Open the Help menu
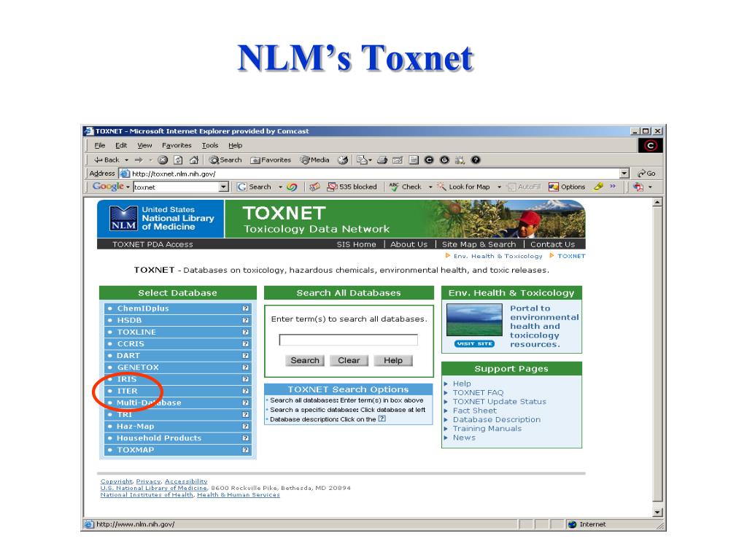747x560 pixels. [235, 145]
